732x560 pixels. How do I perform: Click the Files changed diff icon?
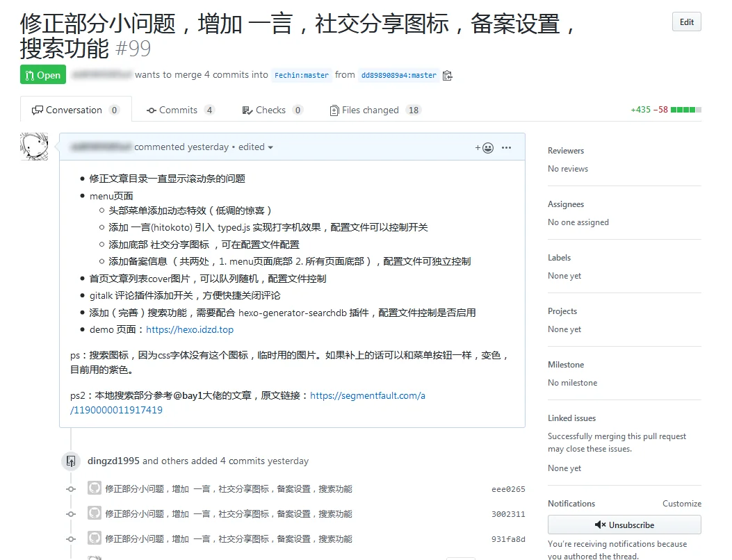coord(334,110)
